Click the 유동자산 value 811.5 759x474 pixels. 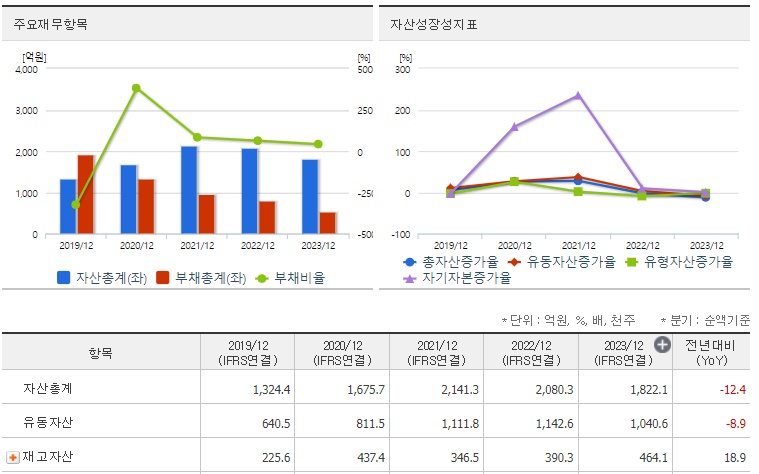(370, 423)
